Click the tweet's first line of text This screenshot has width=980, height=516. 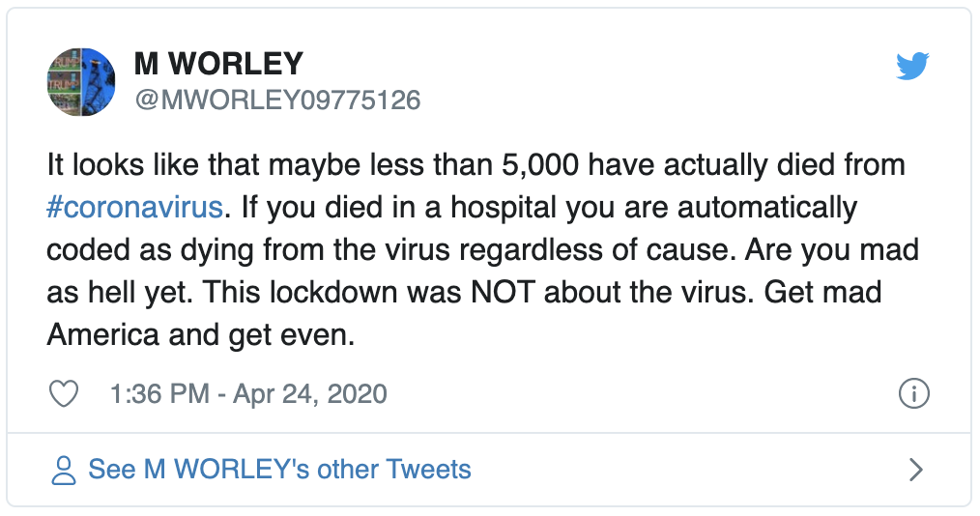tap(476, 165)
